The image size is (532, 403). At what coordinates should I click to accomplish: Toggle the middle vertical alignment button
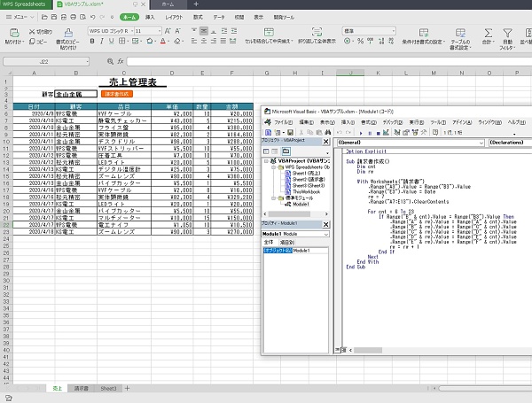(204, 31)
